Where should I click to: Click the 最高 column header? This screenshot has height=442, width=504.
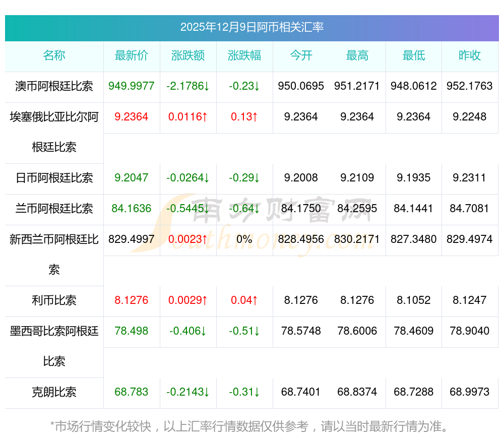pyautogui.click(x=357, y=55)
